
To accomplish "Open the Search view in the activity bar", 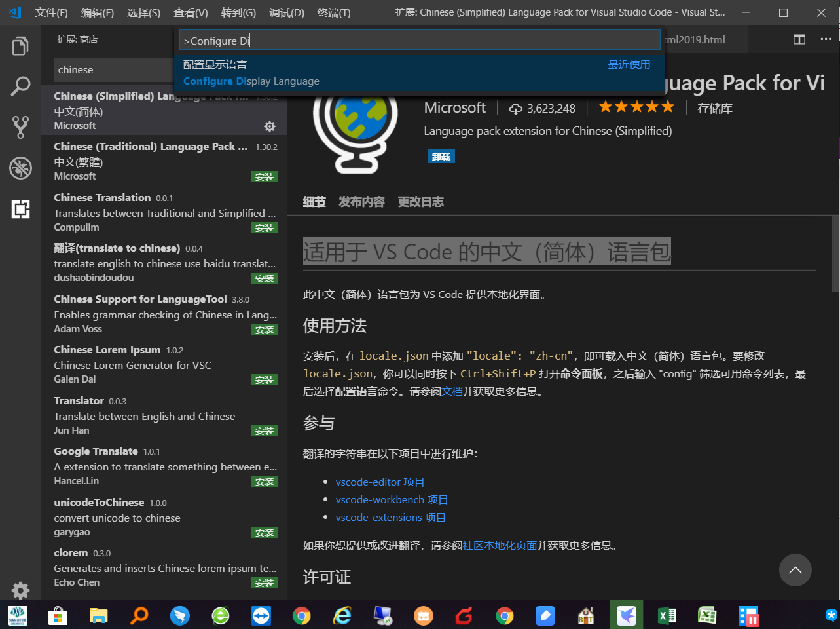I will click(20, 85).
